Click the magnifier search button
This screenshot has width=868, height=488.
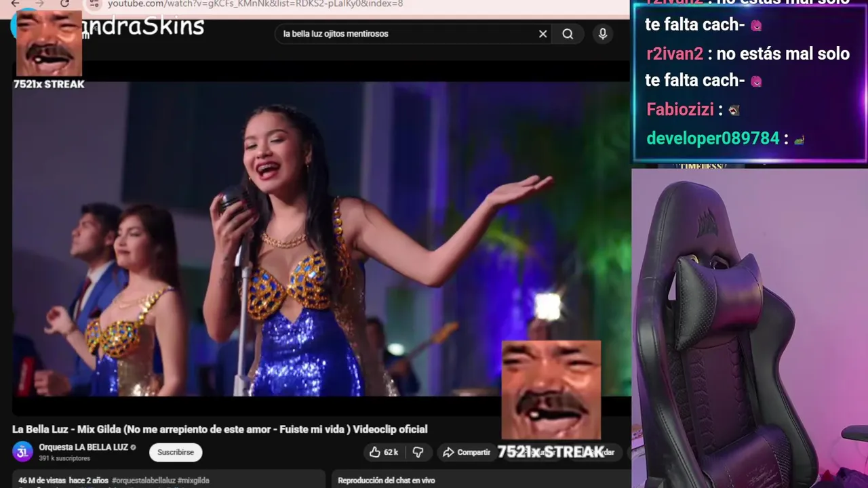(x=568, y=34)
